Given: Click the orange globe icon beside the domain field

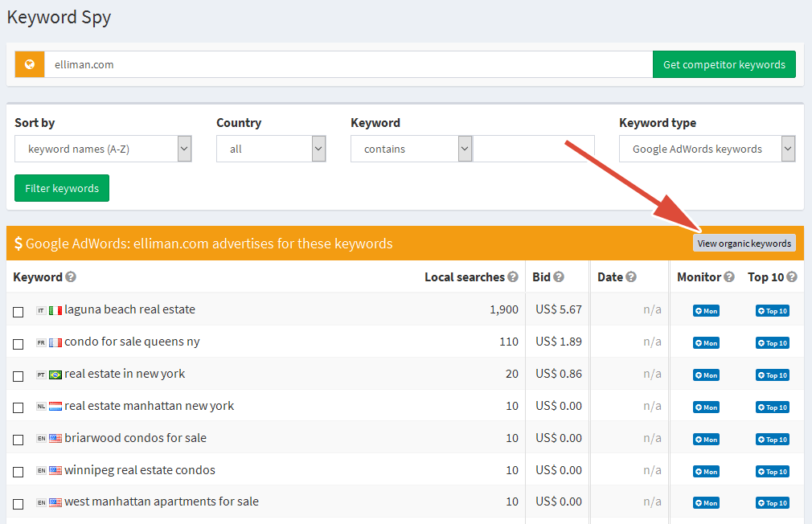Looking at the screenshot, I should click(30, 64).
